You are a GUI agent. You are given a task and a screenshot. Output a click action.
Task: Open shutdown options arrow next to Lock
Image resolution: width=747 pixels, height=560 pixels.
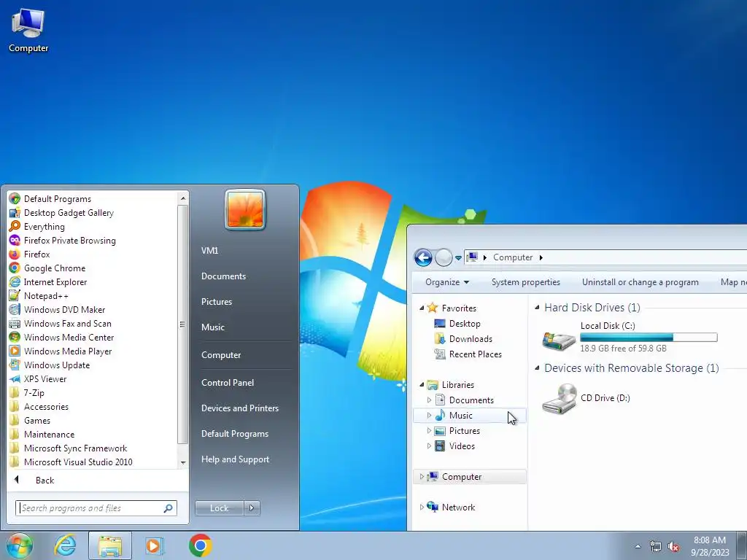252,508
